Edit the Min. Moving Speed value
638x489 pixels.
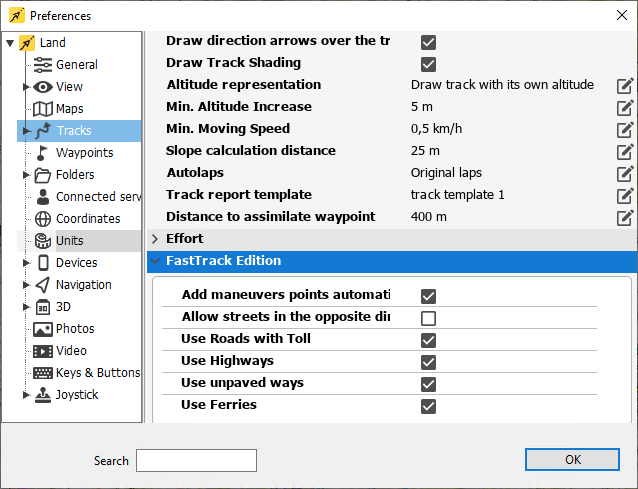pyautogui.click(x=625, y=129)
